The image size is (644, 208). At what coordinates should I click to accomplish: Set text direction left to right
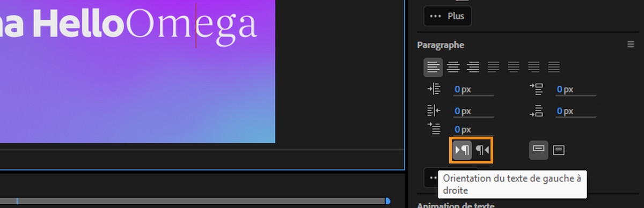point(462,150)
